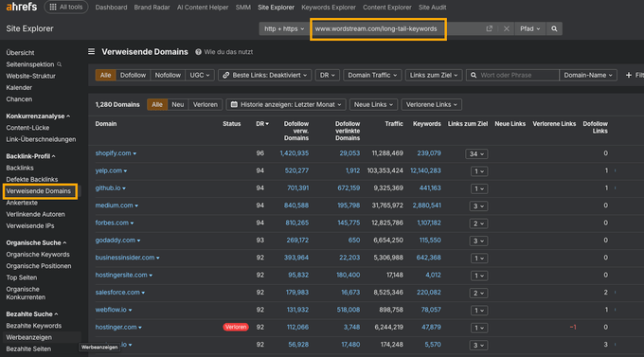The height and width of the screenshot is (357, 644).
Task: Open the URL in a new tab icon
Action: (490, 28)
